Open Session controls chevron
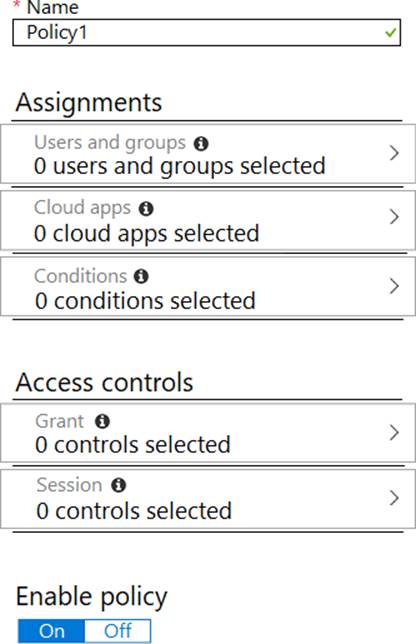The image size is (416, 644). (394, 497)
